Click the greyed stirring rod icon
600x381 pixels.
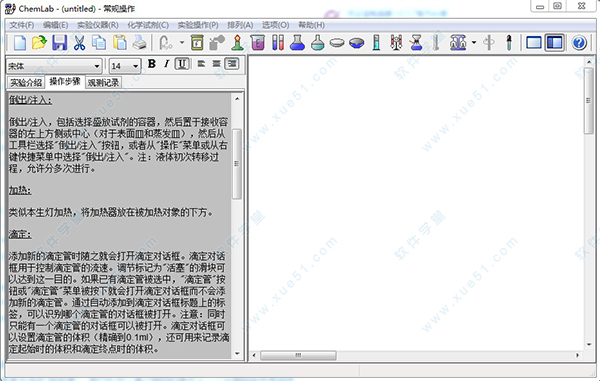[x=489, y=42]
